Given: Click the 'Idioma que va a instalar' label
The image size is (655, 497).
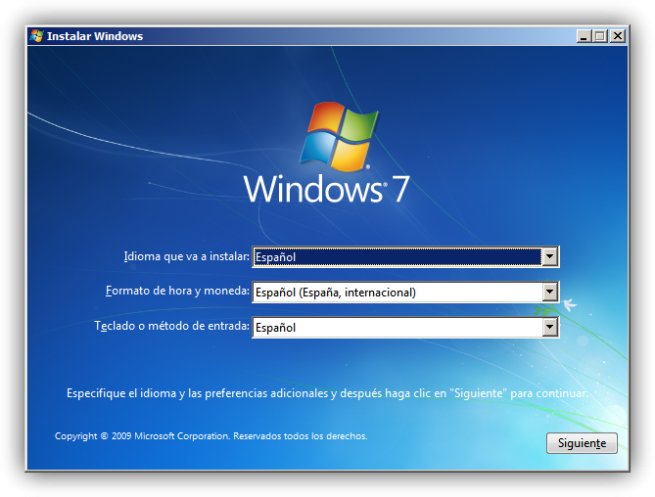Looking at the screenshot, I should click(186, 256).
